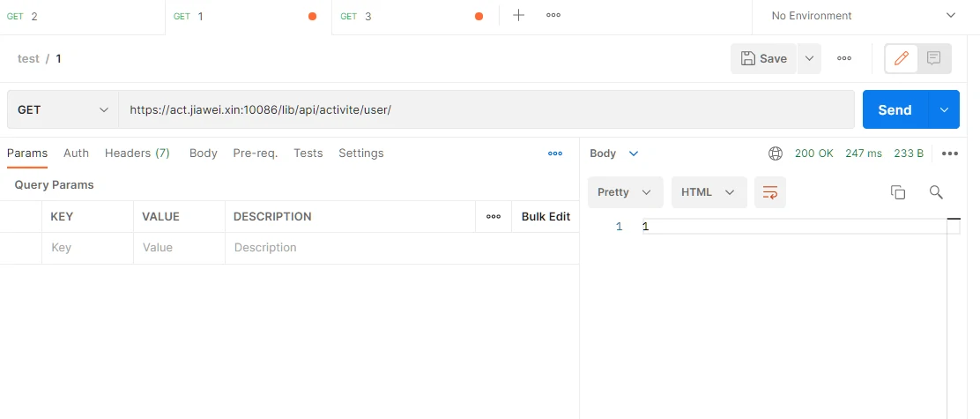Click the globe network info icon
980x419 pixels.
tap(776, 153)
